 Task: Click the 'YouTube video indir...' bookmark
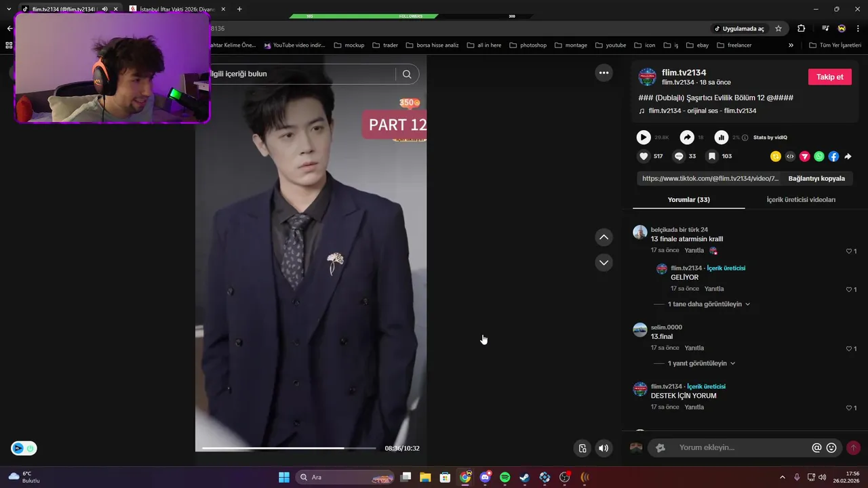pyautogui.click(x=295, y=45)
